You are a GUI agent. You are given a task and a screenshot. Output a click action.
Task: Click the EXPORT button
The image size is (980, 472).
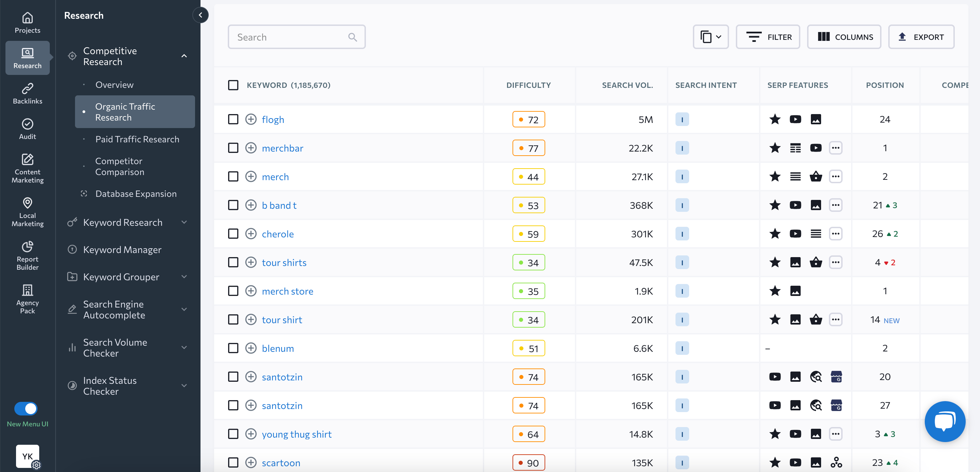(921, 36)
